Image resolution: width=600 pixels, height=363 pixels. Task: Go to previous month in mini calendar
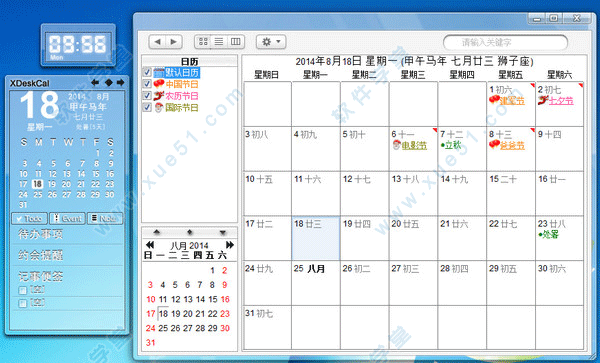(x=150, y=245)
